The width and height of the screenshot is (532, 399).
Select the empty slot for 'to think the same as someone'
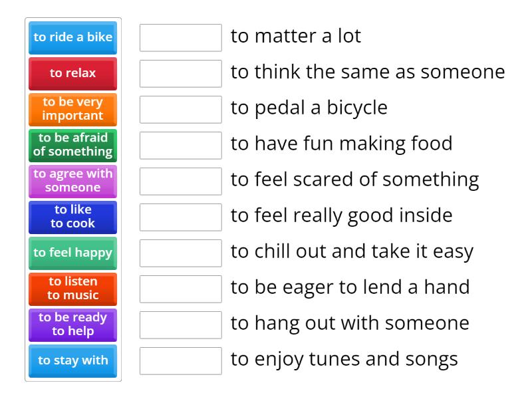[x=181, y=74]
